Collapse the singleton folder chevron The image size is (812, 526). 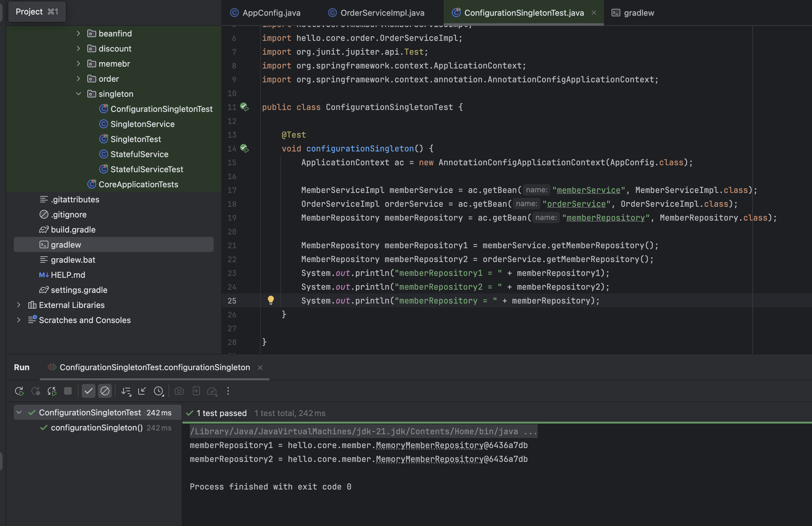click(x=79, y=93)
